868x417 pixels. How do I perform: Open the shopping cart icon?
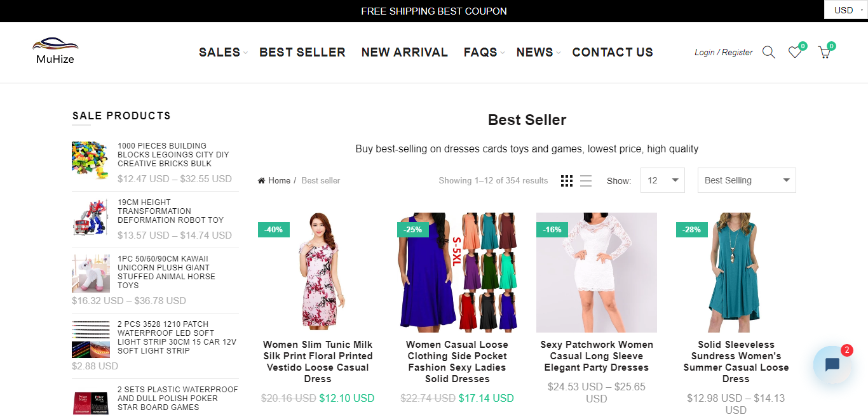click(x=824, y=52)
